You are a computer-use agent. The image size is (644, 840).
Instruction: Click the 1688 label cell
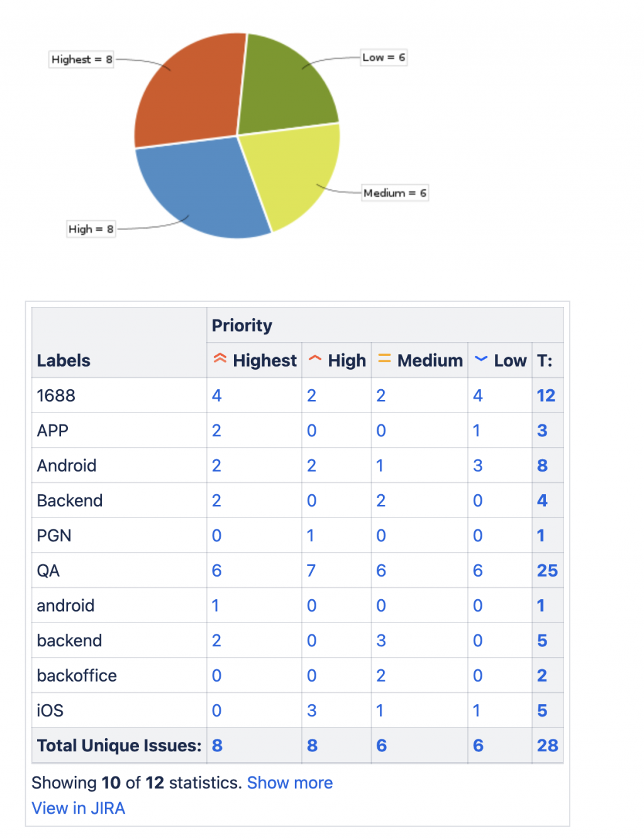click(x=119, y=395)
